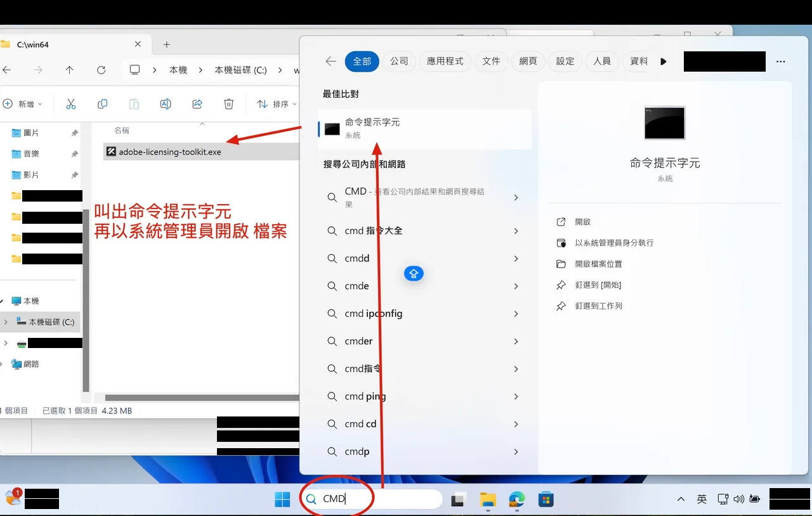Select the 全部 filter tab
Viewport: 812px width, 516px height.
(362, 61)
